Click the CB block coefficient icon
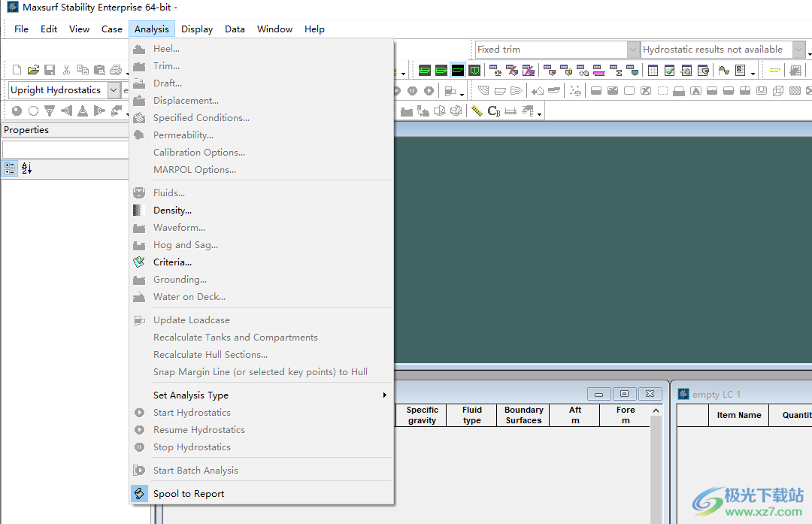Viewport: 812px width, 524px height. [x=494, y=111]
